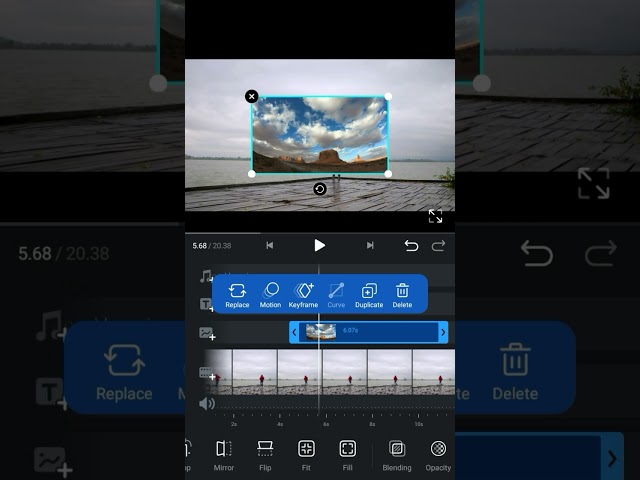Screen dimensions: 640x480
Task: Select the main video track filmstrip
Action: click(x=329, y=372)
